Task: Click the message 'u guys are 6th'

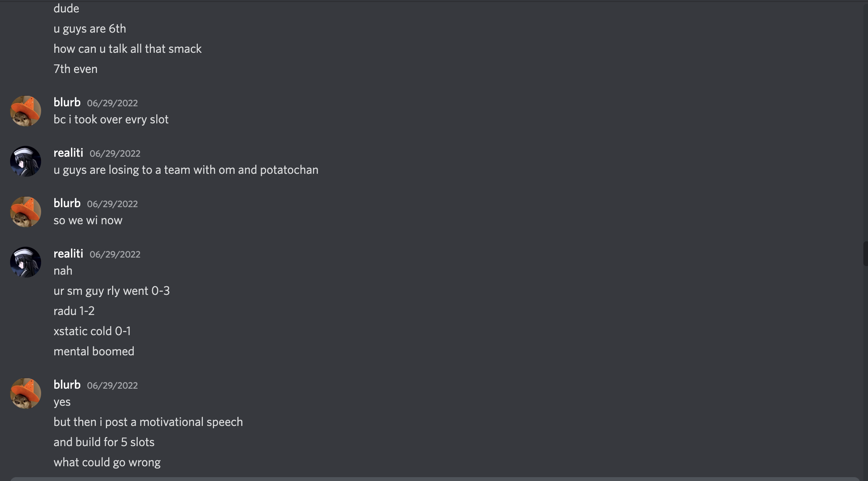Action: (90, 28)
